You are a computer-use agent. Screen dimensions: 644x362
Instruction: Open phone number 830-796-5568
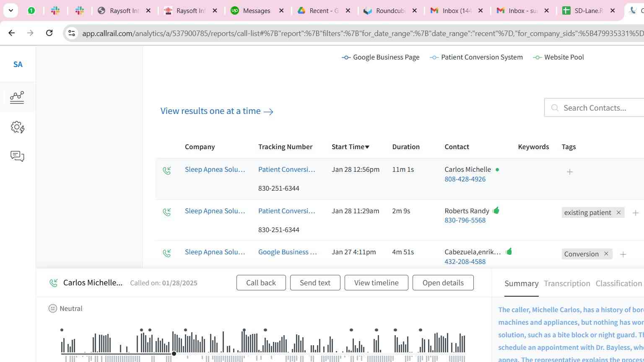coord(465,220)
